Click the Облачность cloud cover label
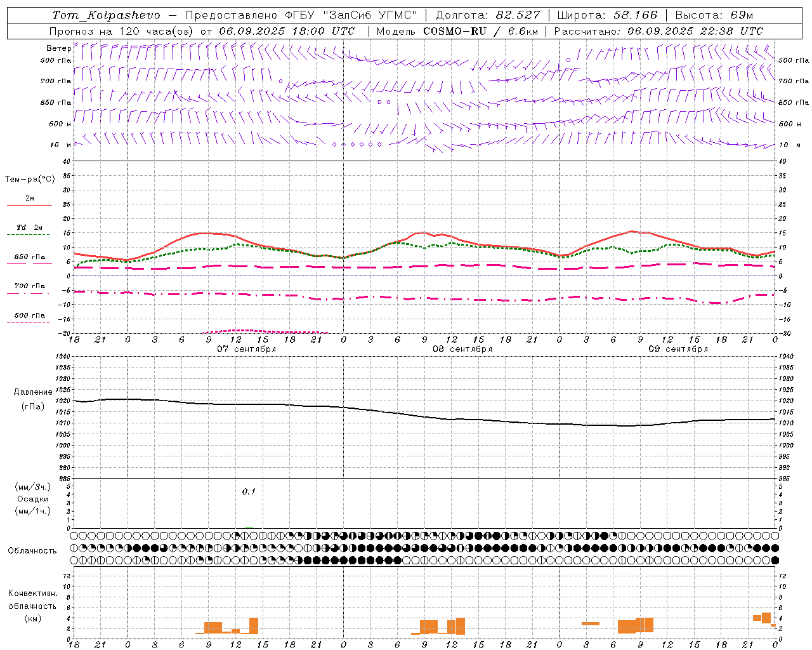This screenshot has height=650, width=812. pos(32,550)
